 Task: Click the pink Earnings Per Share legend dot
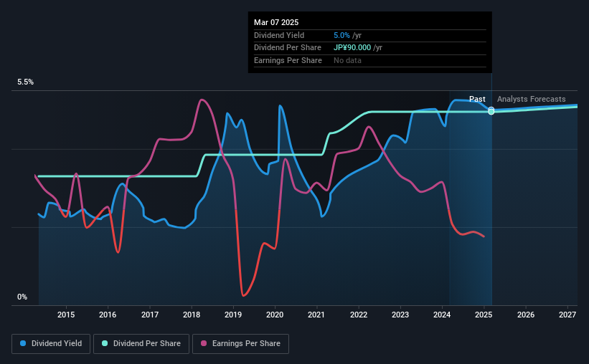204,343
